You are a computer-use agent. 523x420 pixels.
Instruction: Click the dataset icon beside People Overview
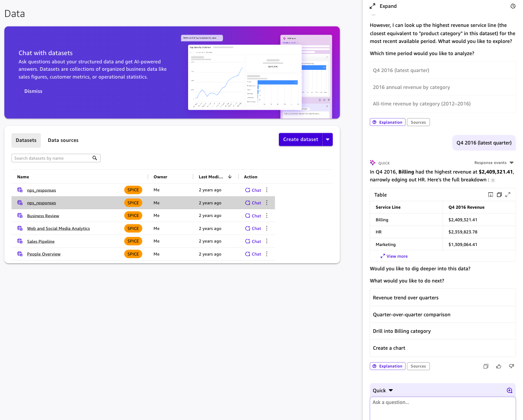pos(20,254)
